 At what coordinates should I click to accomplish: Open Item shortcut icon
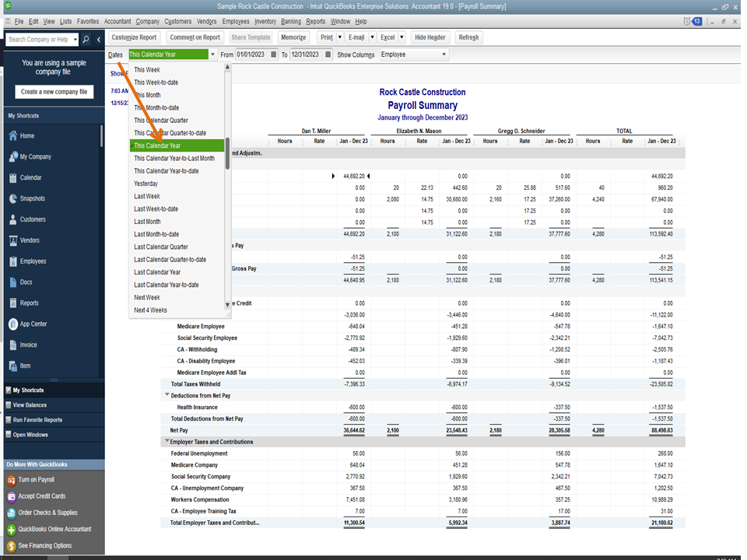pyautogui.click(x=13, y=366)
